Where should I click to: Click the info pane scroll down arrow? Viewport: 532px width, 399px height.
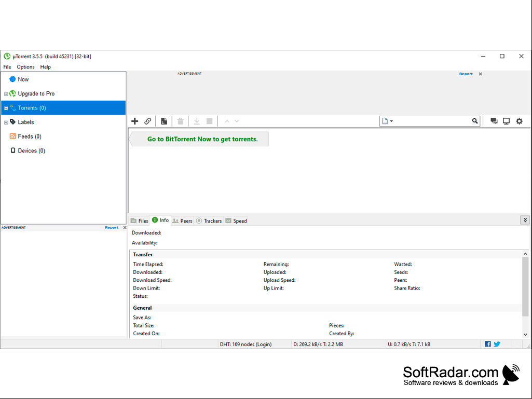[525, 335]
